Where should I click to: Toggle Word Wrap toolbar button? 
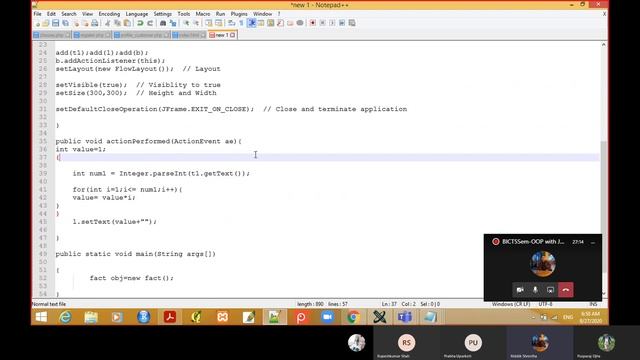coord(231,23)
